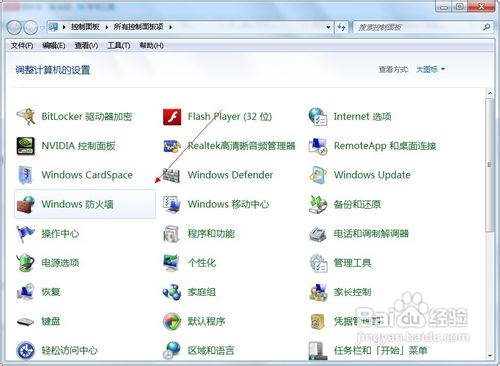The height and width of the screenshot is (366, 500).
Task: Click the 管理工具 text label
Action: click(353, 263)
